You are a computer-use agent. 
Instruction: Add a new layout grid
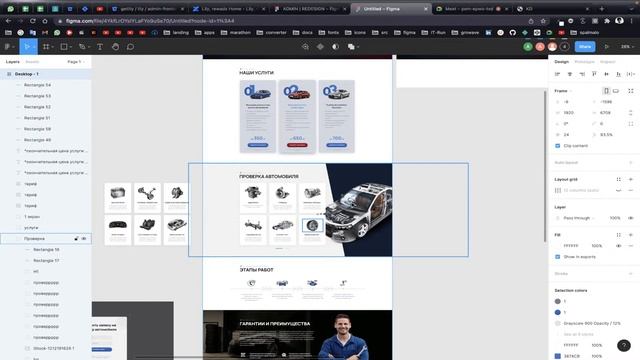coord(631,179)
